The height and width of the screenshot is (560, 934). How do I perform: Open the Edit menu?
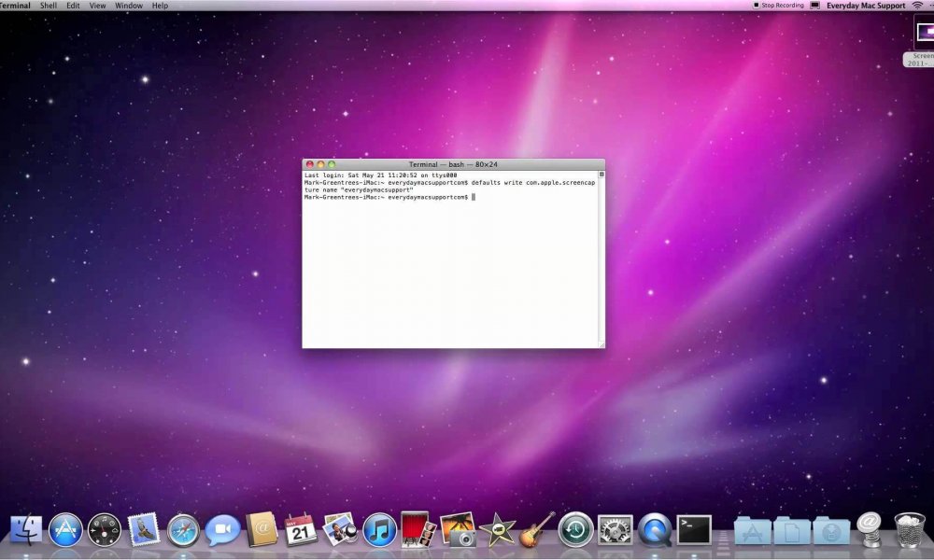point(73,6)
